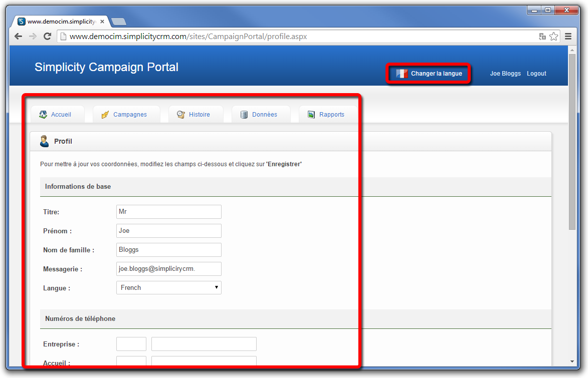Select the www.democim.simplicity browser tab
The width and height of the screenshot is (588, 378).
click(x=62, y=22)
